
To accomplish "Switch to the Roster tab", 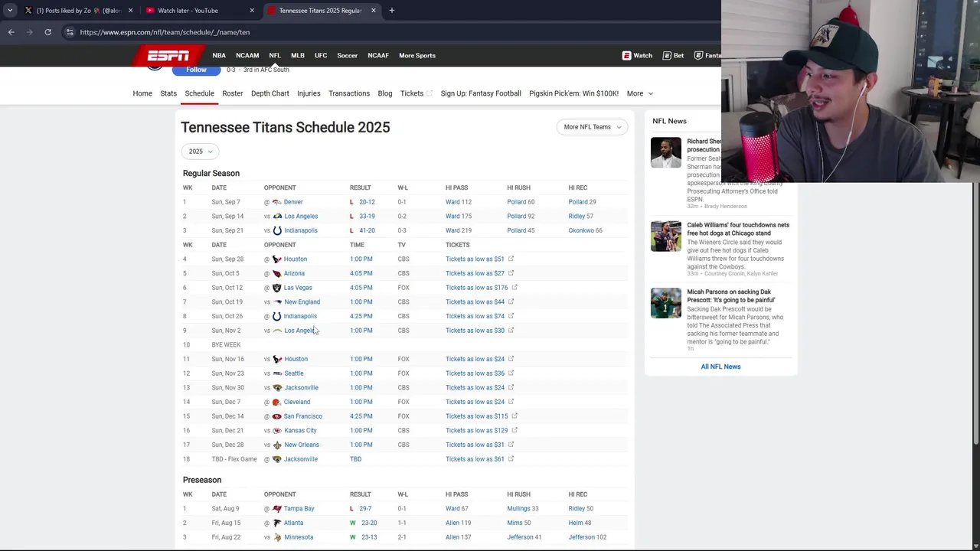I will (x=233, y=93).
